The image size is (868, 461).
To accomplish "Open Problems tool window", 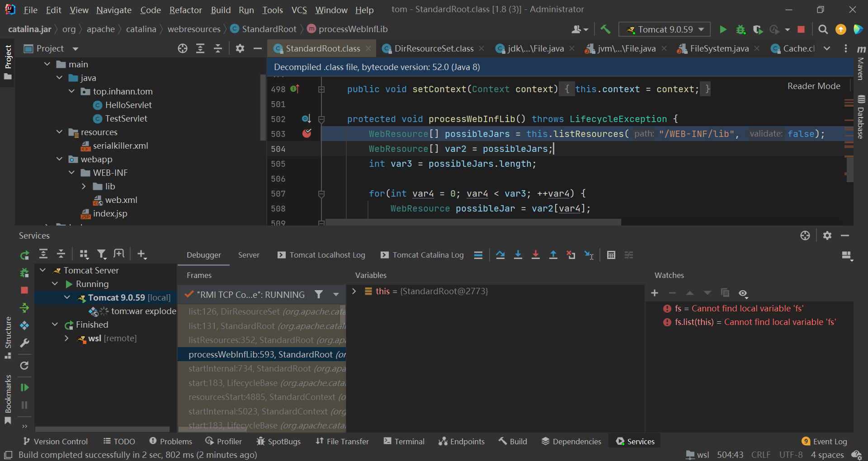I will (170, 442).
